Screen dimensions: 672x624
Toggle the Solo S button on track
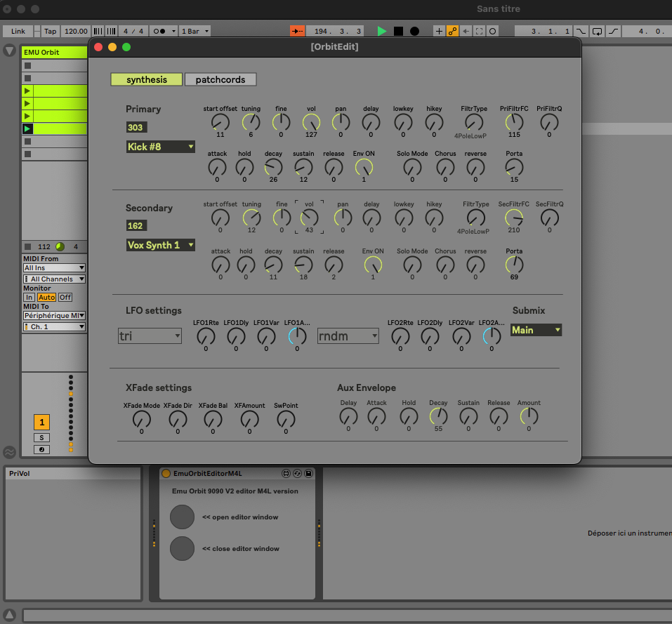tap(41, 437)
